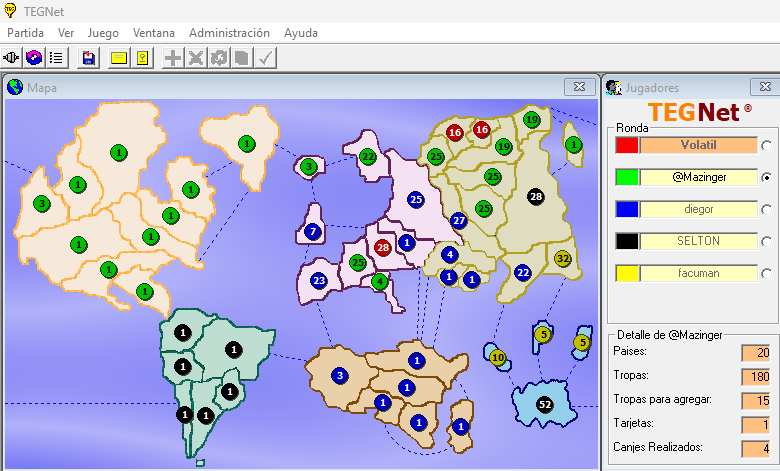
Task: Open the list view toolbar icon
Action: tap(57, 58)
